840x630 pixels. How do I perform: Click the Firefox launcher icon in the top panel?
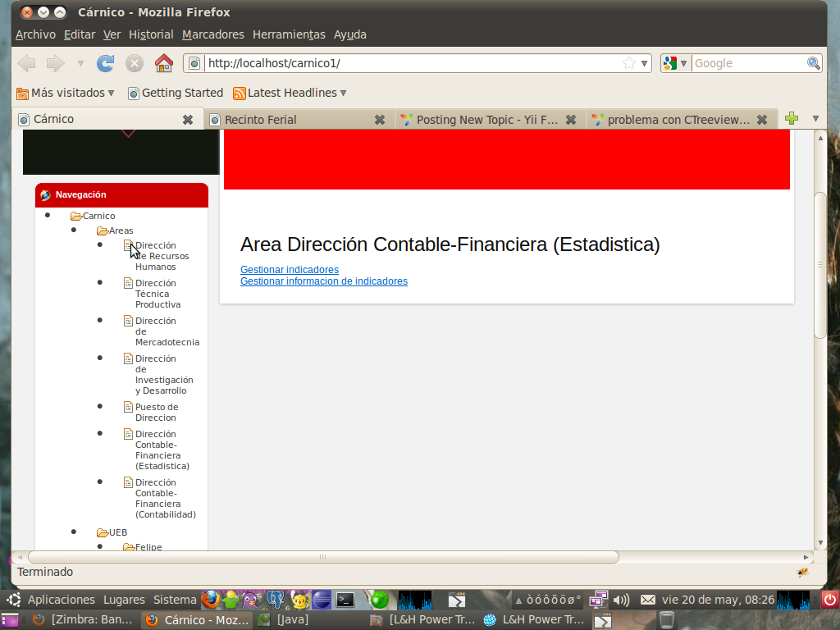tap(211, 600)
